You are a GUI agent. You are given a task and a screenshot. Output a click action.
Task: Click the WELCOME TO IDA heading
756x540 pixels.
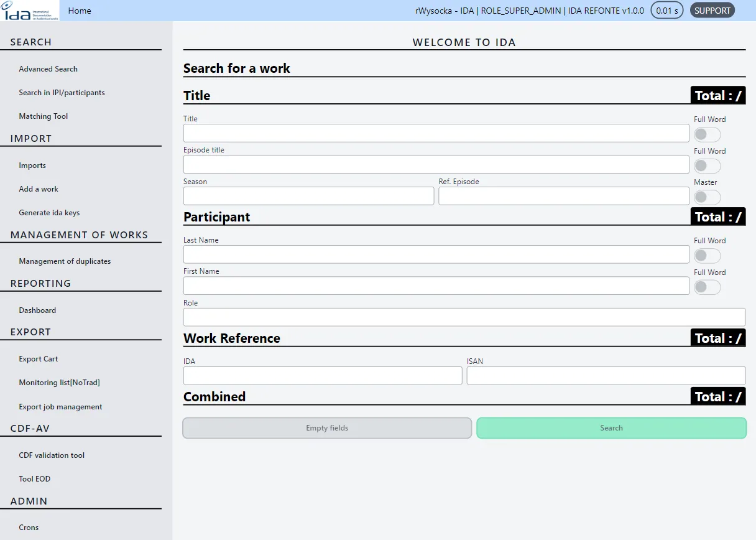pyautogui.click(x=464, y=43)
